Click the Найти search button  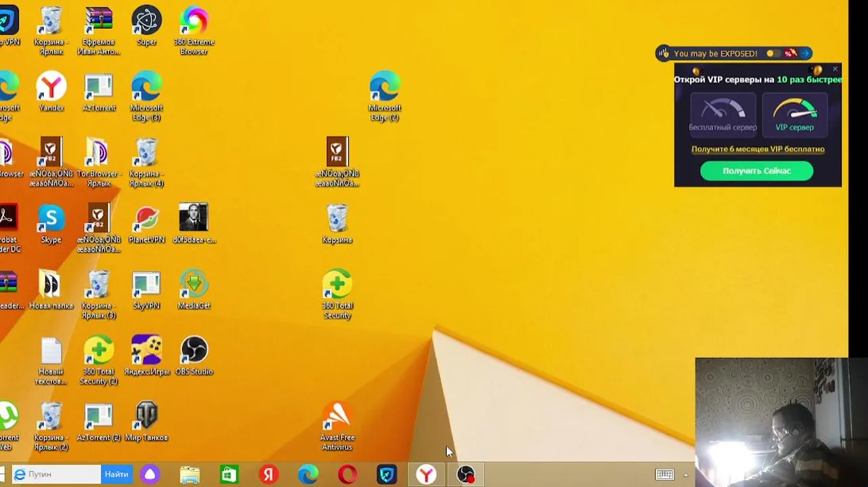click(116, 475)
